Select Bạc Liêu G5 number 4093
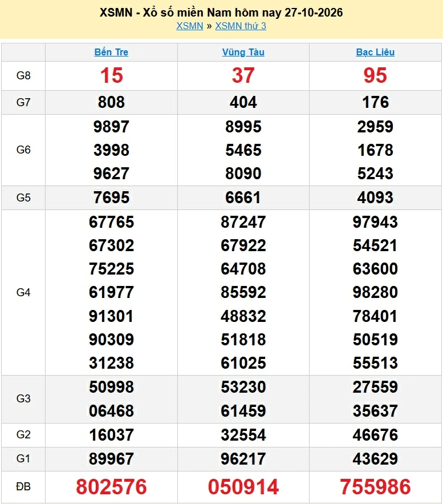The image size is (443, 504). (x=375, y=197)
